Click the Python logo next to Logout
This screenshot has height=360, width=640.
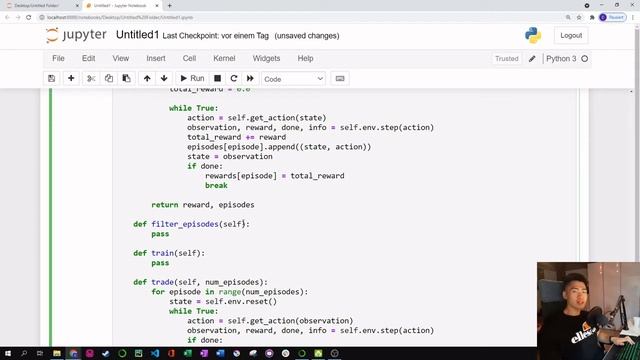coord(533,36)
